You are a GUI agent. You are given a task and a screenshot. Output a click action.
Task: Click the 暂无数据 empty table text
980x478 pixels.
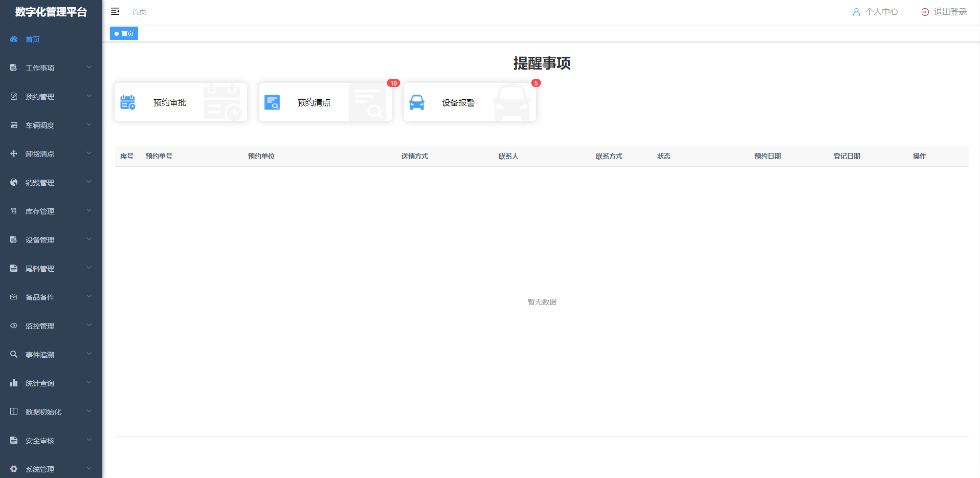542,302
